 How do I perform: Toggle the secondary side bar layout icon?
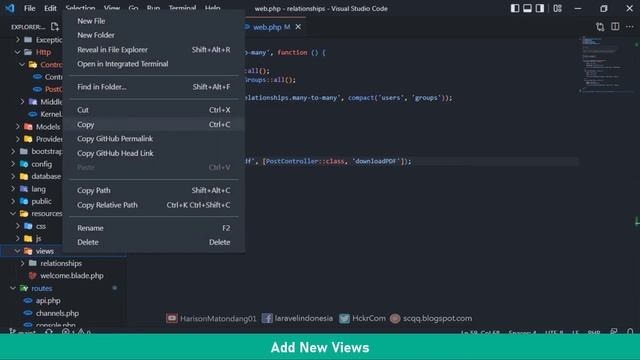(x=540, y=8)
